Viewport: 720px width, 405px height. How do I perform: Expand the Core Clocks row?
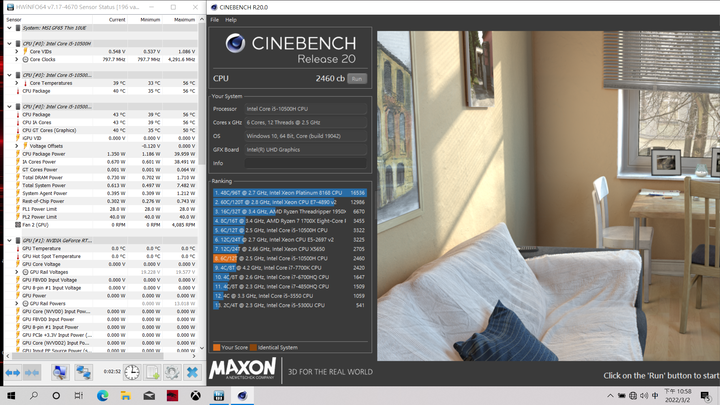(x=17, y=59)
